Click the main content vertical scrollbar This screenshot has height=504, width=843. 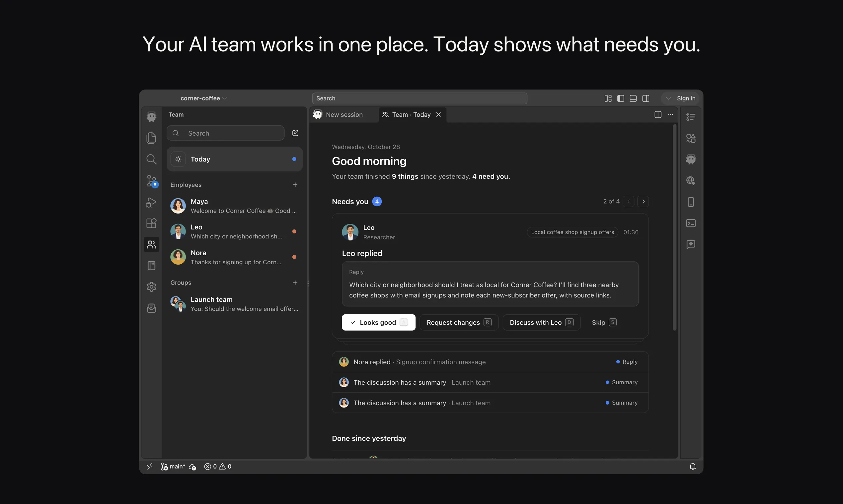674,227
